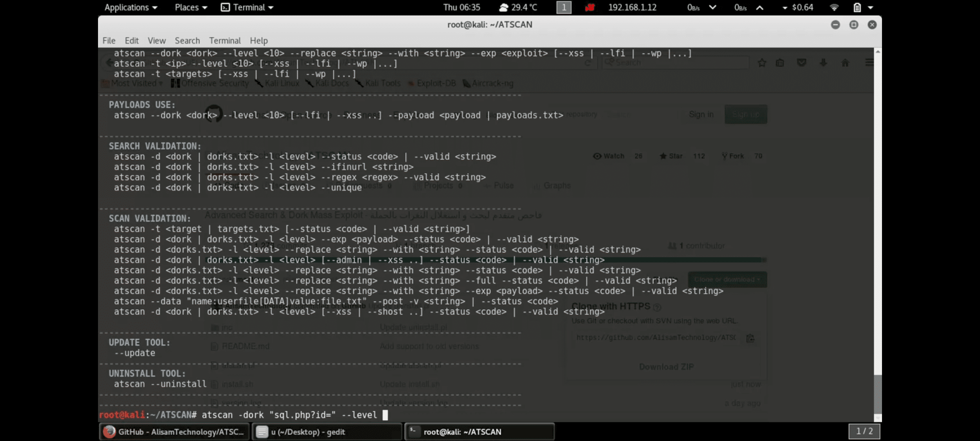Open the Help menu
Viewport: 980px width, 441px height.
(x=258, y=40)
